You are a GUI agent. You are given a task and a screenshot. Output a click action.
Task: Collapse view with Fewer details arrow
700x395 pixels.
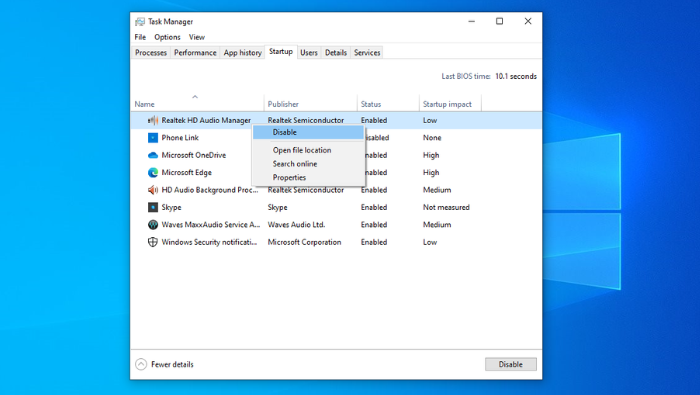(x=141, y=364)
